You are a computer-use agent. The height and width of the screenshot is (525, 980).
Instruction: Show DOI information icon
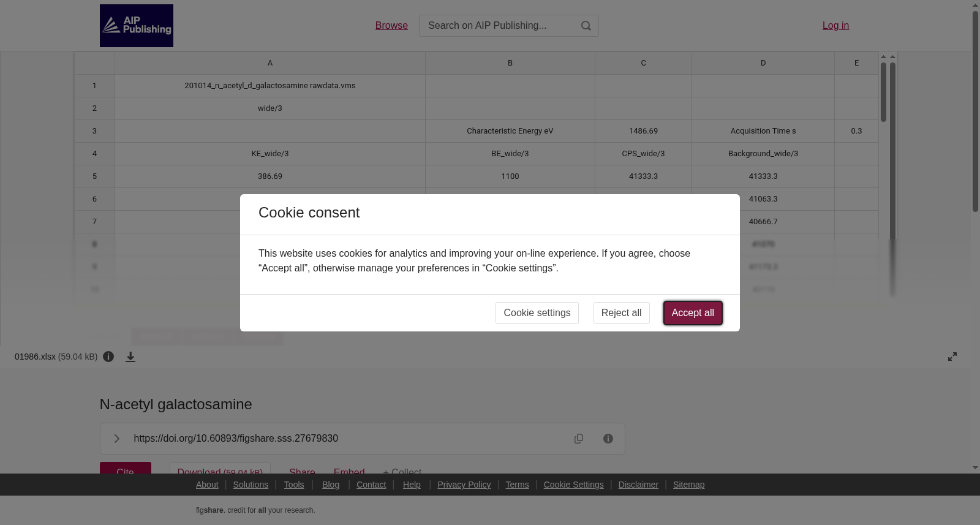[x=608, y=439]
